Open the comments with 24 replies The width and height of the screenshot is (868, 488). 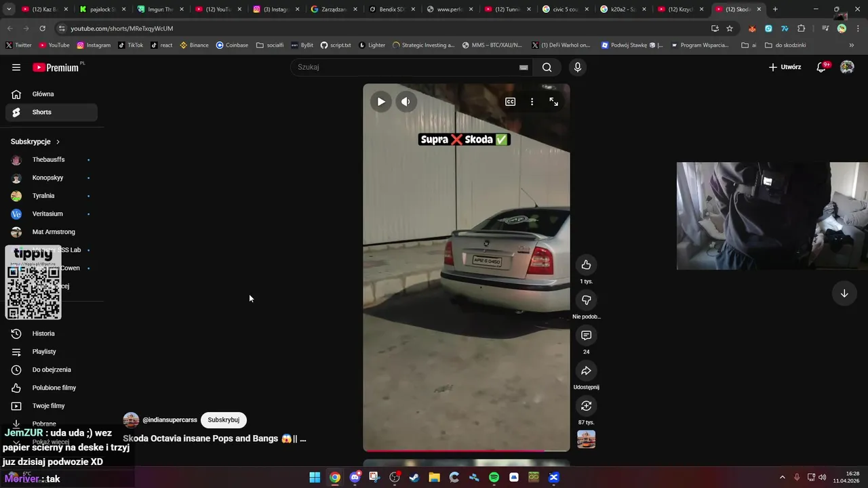(x=587, y=335)
